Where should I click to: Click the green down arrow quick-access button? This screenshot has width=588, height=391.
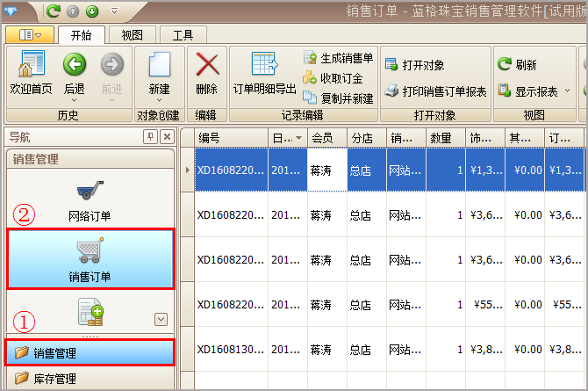point(92,11)
